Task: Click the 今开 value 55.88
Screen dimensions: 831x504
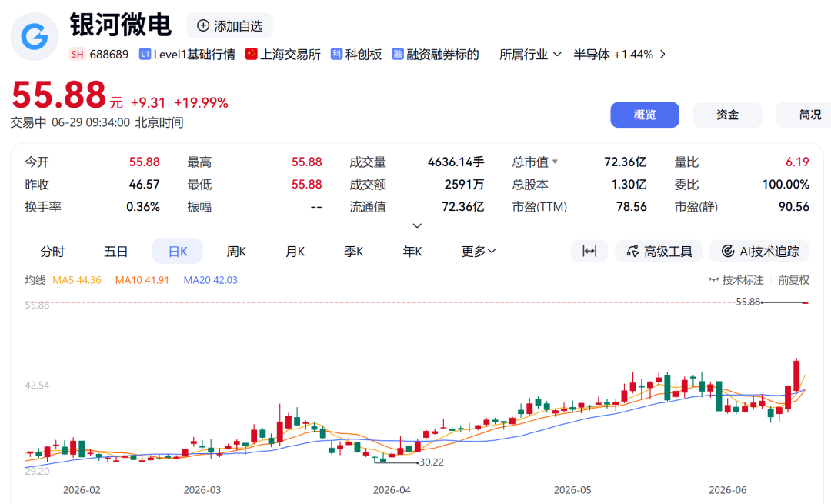Action: [x=144, y=162]
